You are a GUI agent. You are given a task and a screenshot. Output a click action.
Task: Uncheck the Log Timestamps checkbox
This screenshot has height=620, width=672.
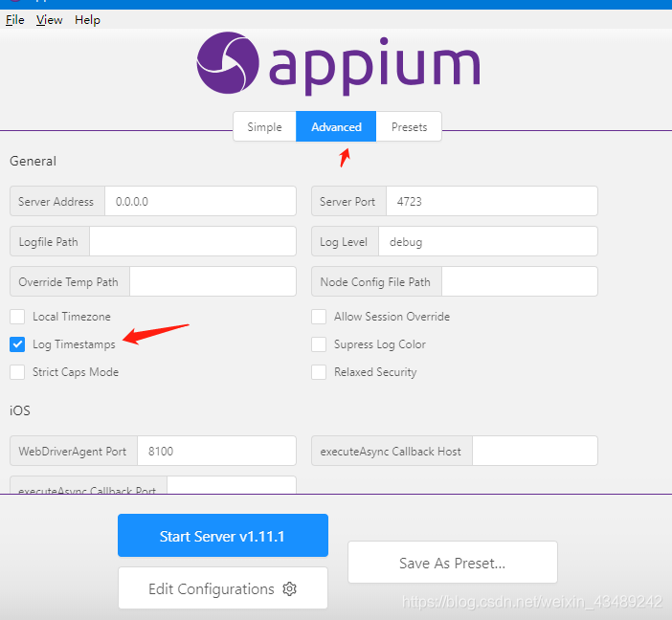17,344
